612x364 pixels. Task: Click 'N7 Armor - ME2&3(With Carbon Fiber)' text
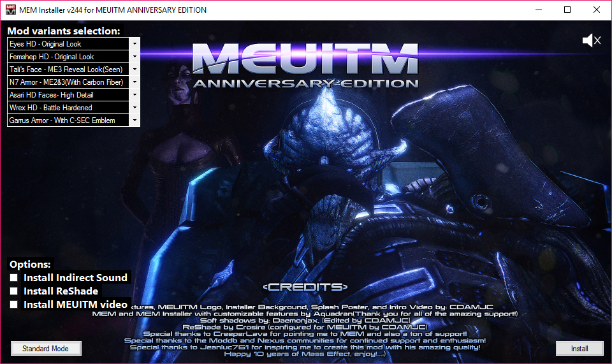pyautogui.click(x=66, y=82)
